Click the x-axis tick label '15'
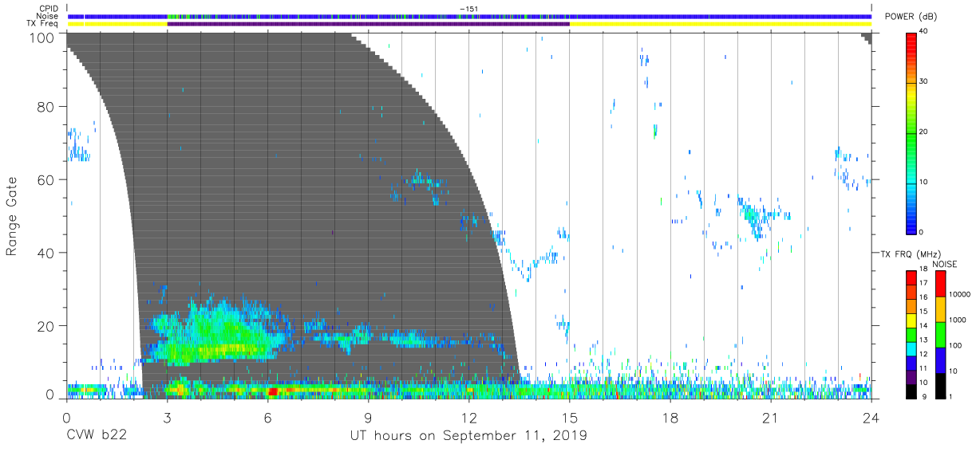Screen dimensions: 980x452 [570, 418]
